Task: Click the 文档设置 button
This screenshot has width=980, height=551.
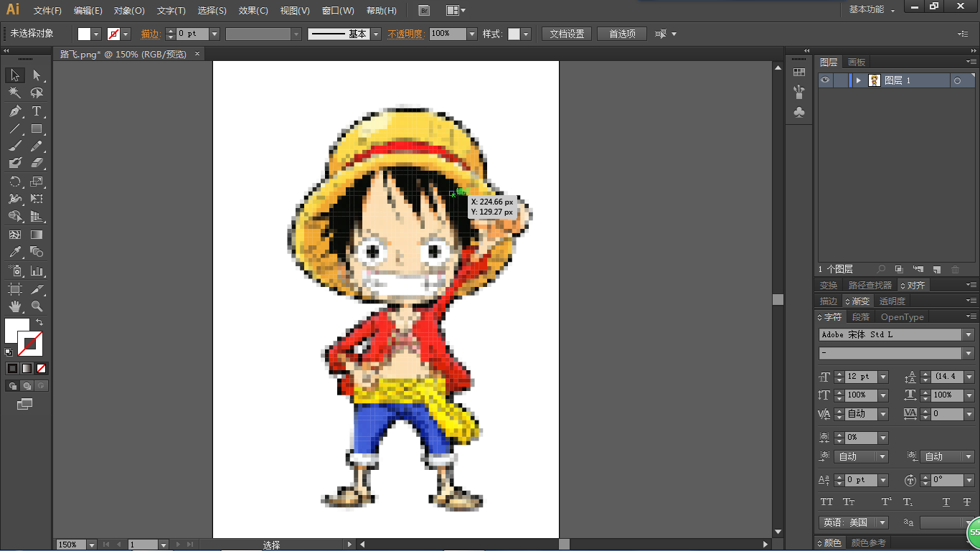Action: pyautogui.click(x=567, y=34)
